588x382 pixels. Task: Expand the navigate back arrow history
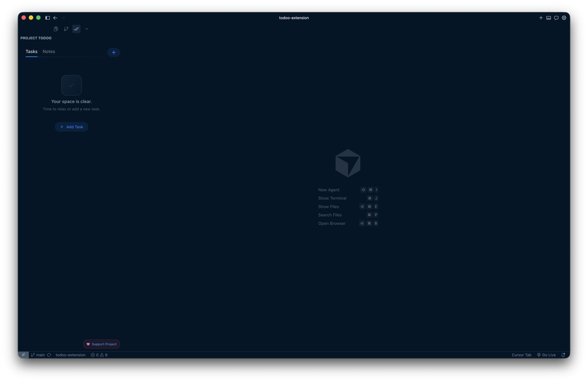pyautogui.click(x=55, y=17)
